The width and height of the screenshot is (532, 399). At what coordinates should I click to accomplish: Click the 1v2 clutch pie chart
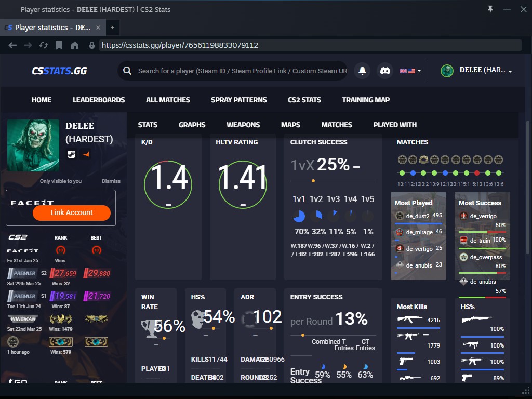pyautogui.click(x=316, y=216)
